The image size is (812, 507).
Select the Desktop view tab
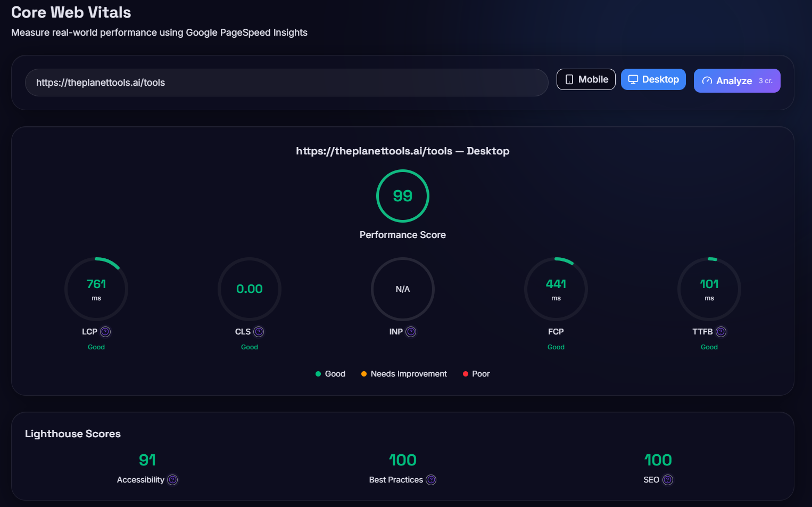point(653,79)
